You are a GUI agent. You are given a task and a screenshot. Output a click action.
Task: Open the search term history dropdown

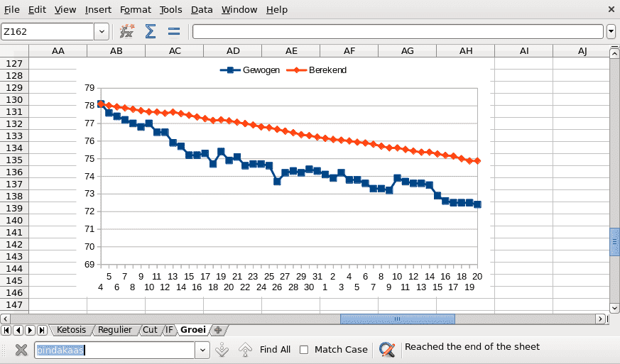tap(202, 349)
